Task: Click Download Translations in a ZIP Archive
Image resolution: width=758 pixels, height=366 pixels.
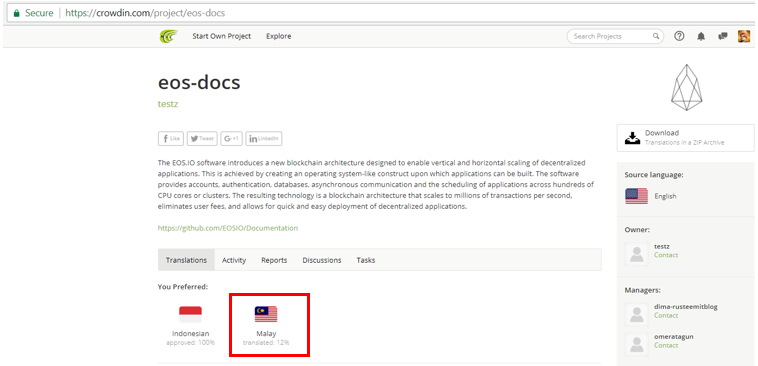Action: click(x=685, y=138)
